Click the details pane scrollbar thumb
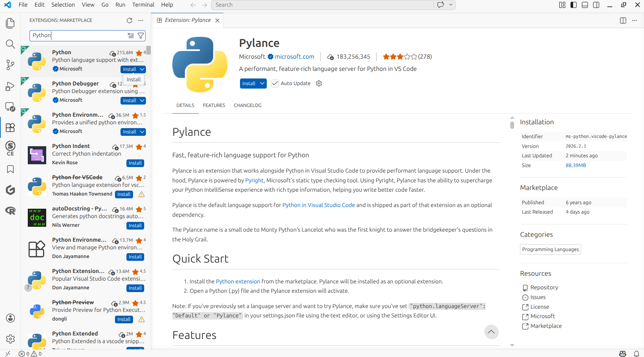 pyautogui.click(x=512, y=125)
